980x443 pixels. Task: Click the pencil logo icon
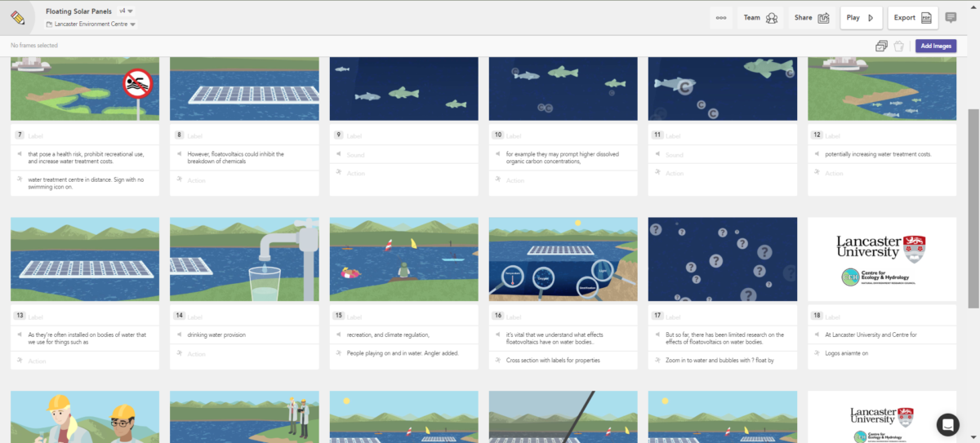click(17, 17)
